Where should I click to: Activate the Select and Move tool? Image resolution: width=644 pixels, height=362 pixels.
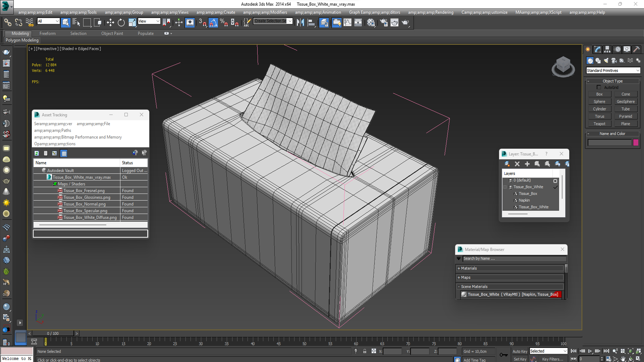(110, 22)
